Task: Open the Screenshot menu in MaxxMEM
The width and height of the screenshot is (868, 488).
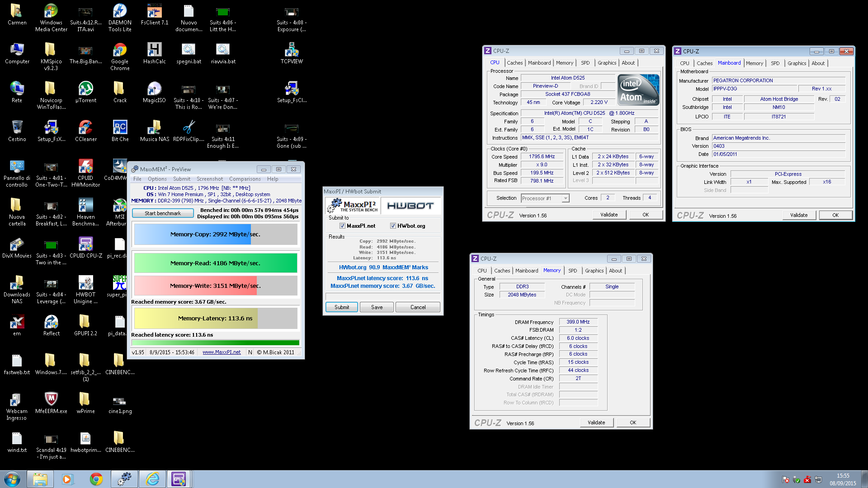Action: [210, 179]
